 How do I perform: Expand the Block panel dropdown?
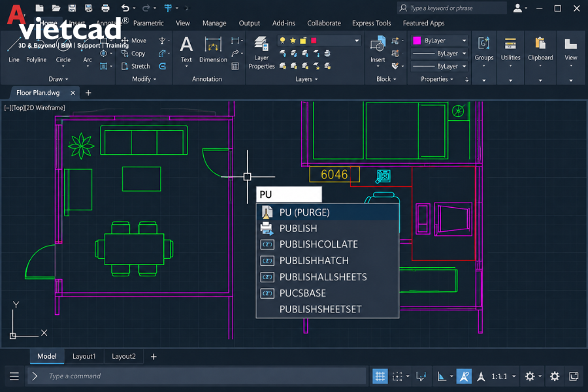(386, 79)
